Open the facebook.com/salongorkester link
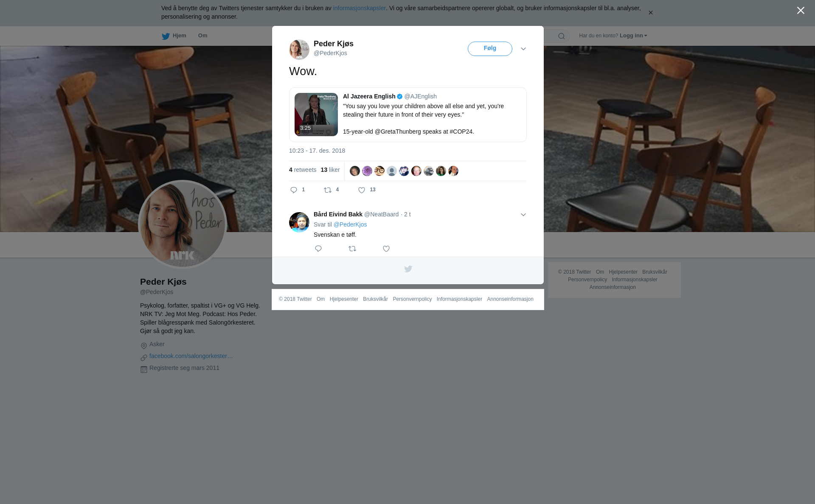The image size is (815, 504). pos(191,356)
